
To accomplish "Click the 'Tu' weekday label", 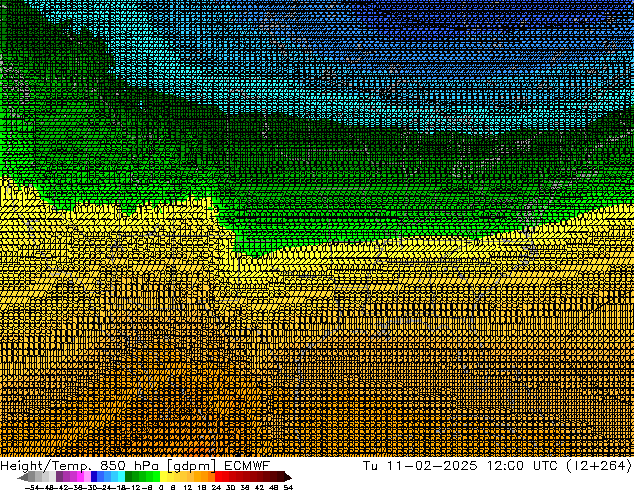I will point(370,466).
